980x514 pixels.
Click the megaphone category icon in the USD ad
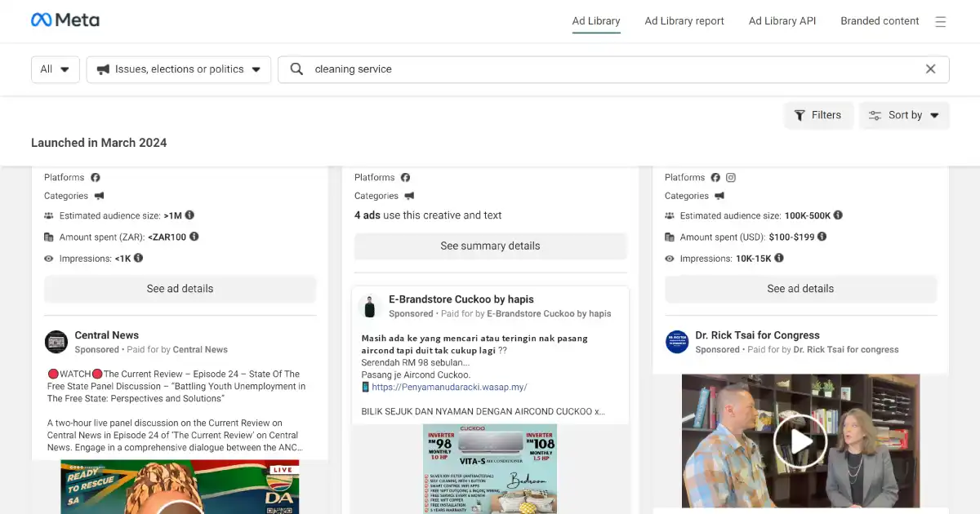[720, 196]
